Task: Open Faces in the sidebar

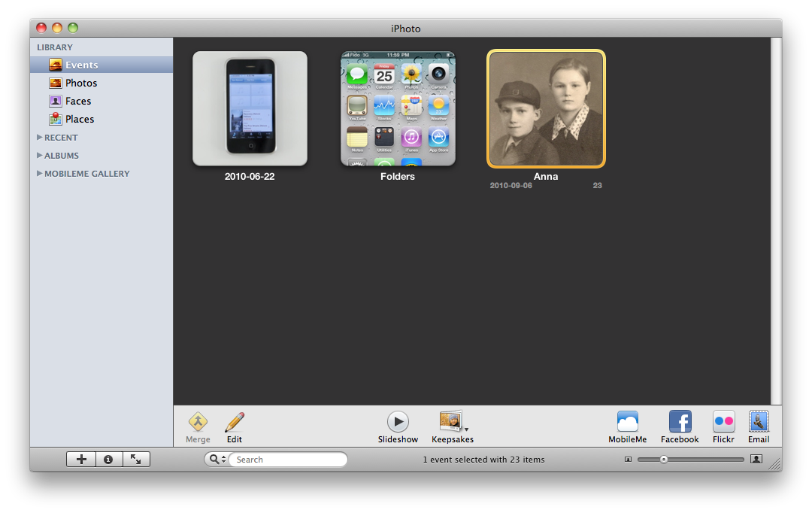Action: [78, 102]
